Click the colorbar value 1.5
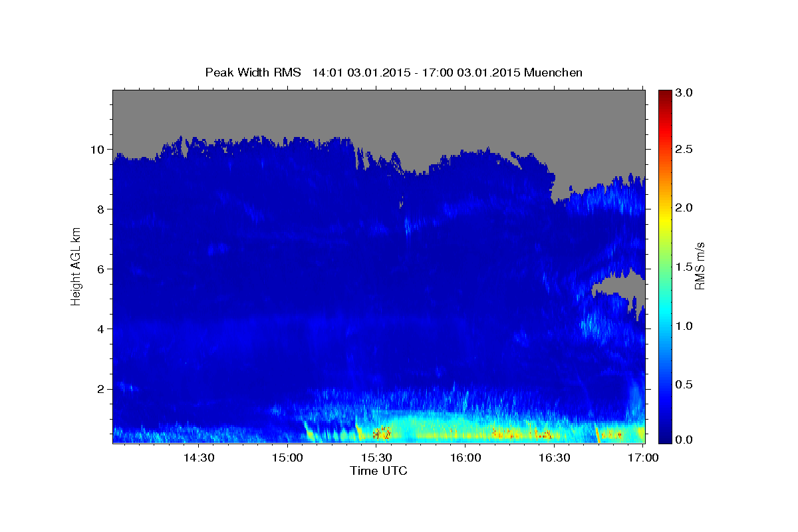This screenshot has height=532, width=798. 685,267
